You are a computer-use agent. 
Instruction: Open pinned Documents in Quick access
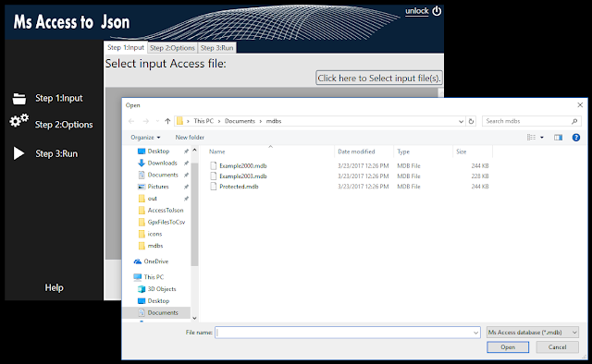pyautogui.click(x=163, y=175)
